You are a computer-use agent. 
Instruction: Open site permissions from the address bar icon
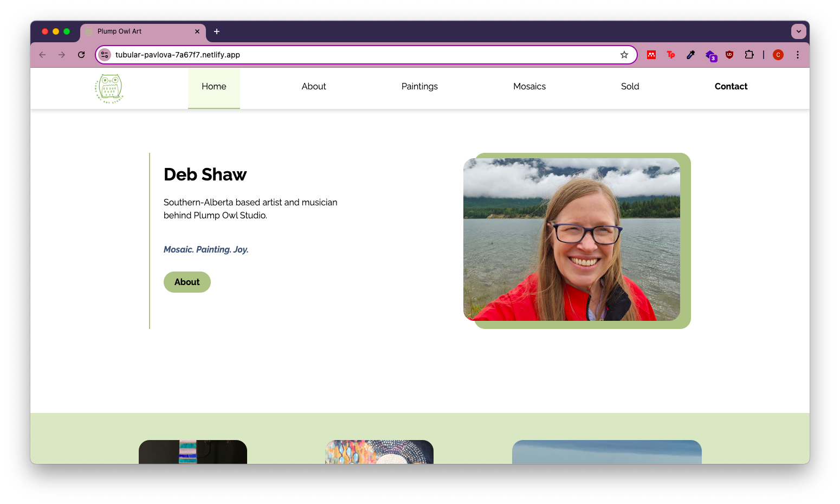(x=104, y=55)
